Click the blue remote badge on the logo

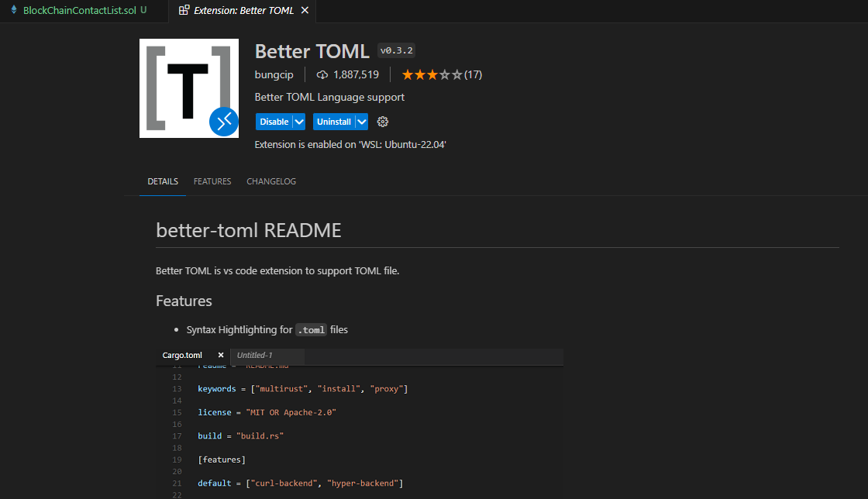[223, 122]
